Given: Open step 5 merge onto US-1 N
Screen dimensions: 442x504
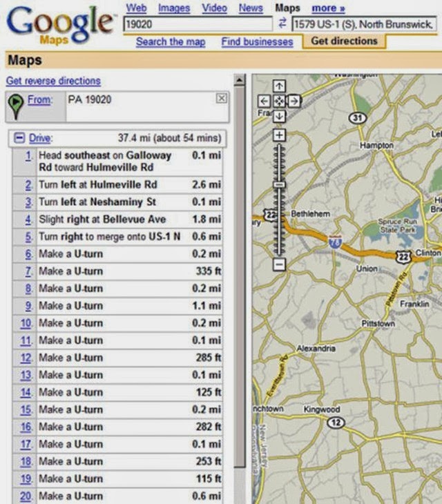Looking at the screenshot, I should tap(117, 237).
